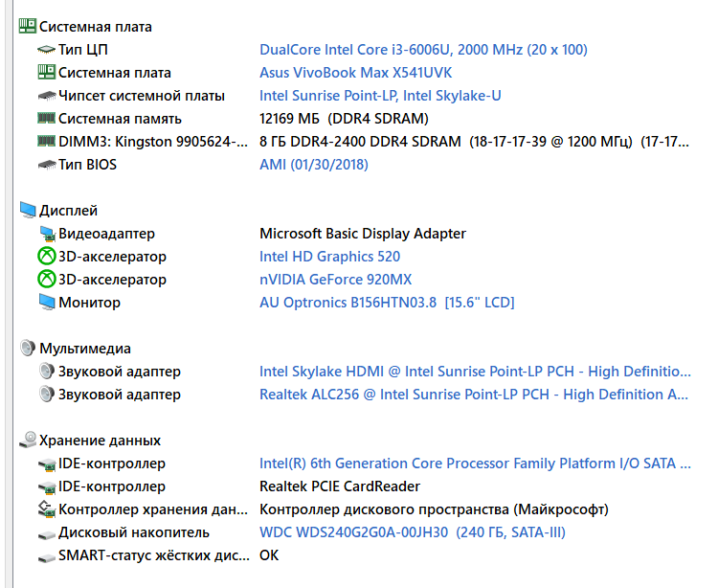The width and height of the screenshot is (718, 588).
Task: Click the speaker icon beside Realtek ALC256 row
Action: (x=47, y=394)
